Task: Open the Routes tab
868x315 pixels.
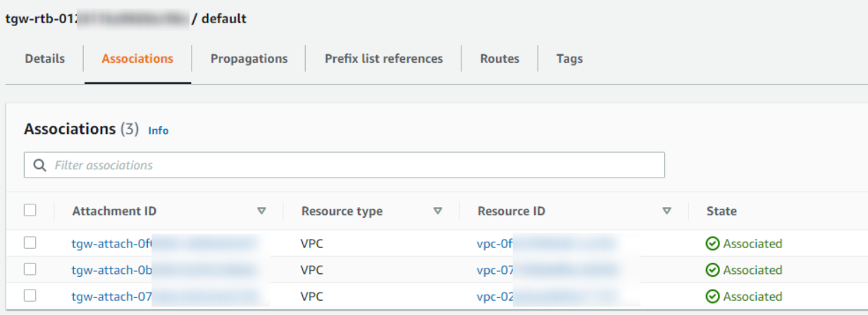Action: pyautogui.click(x=500, y=59)
